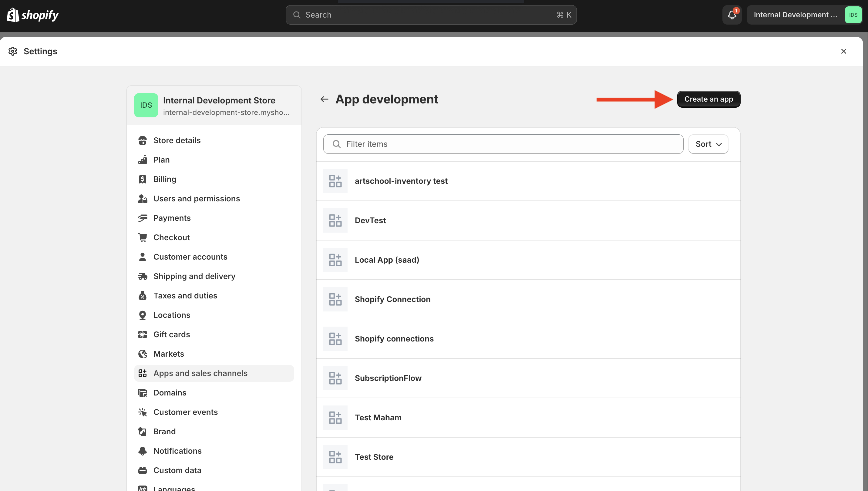Viewport: 868px width, 491px height.
Task: Click the Filter items field
Action: point(503,144)
